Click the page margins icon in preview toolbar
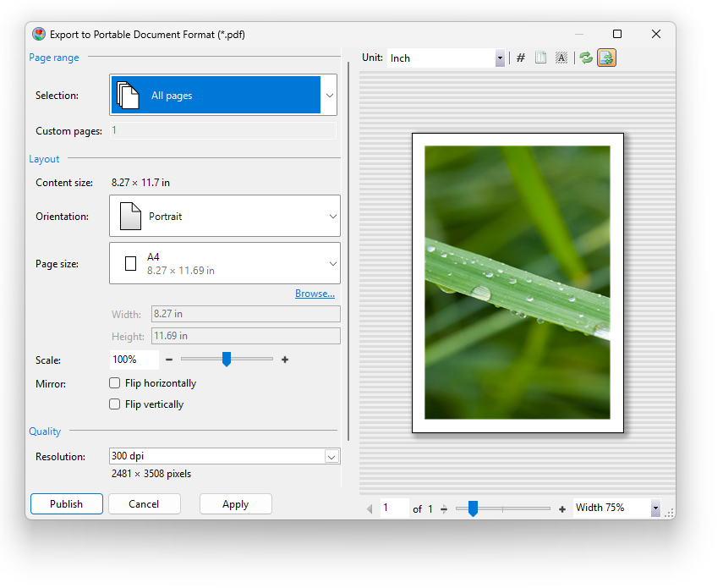Image resolution: width=723 pixels, height=588 pixels. coord(541,58)
